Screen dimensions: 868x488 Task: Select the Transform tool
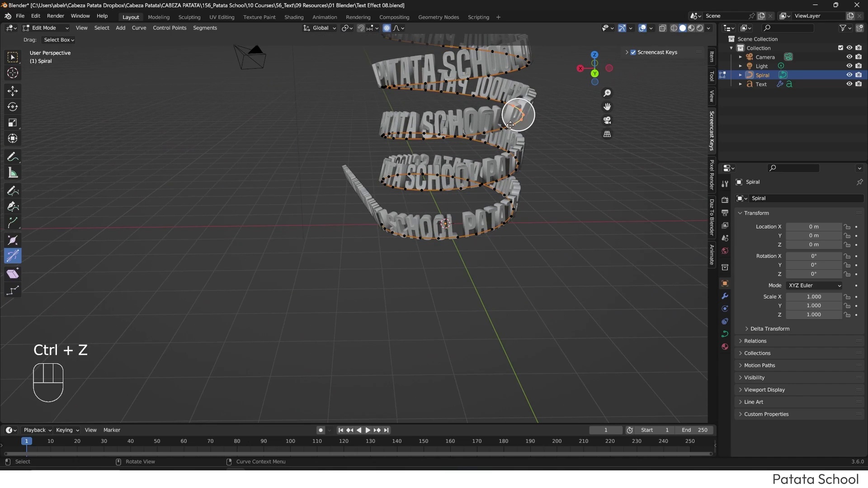coord(13,138)
